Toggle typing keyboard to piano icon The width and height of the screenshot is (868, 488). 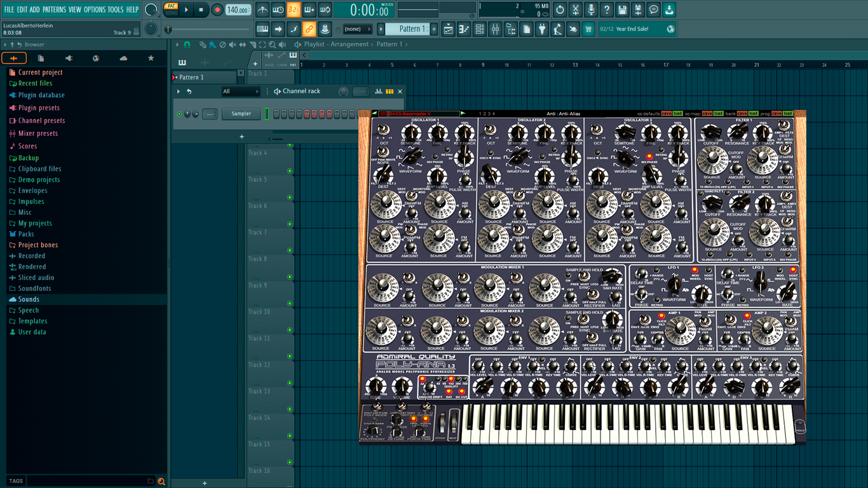pyautogui.click(x=262, y=29)
